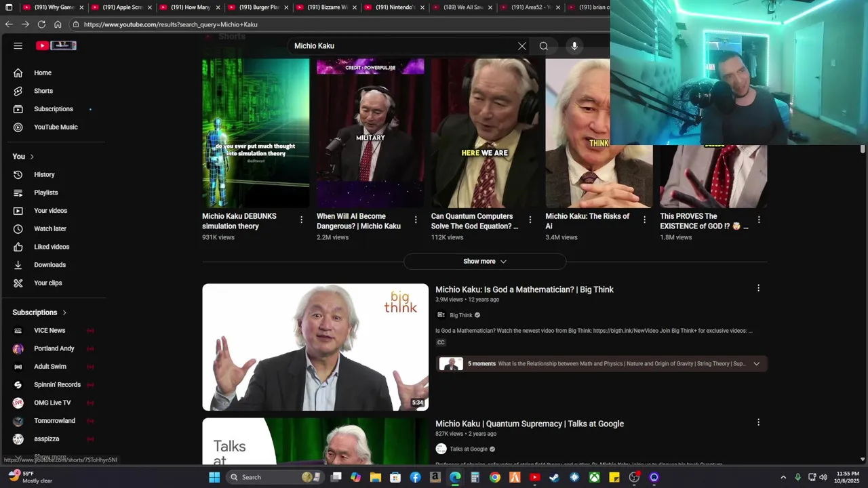The image size is (868, 488).
Task: Open Xbox app from the taskbar
Action: point(594,477)
